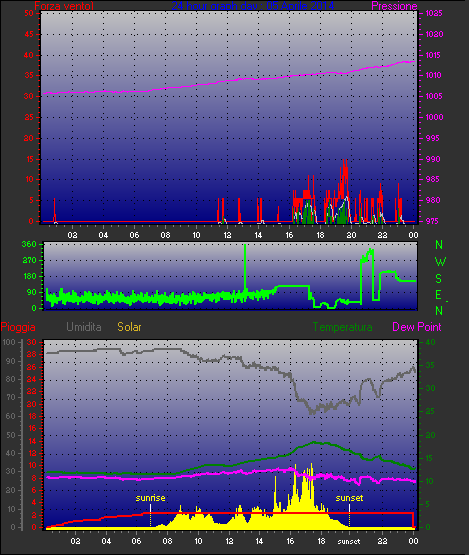Click the Forza vento axis label
The image size is (469, 555).
click(64, 6)
